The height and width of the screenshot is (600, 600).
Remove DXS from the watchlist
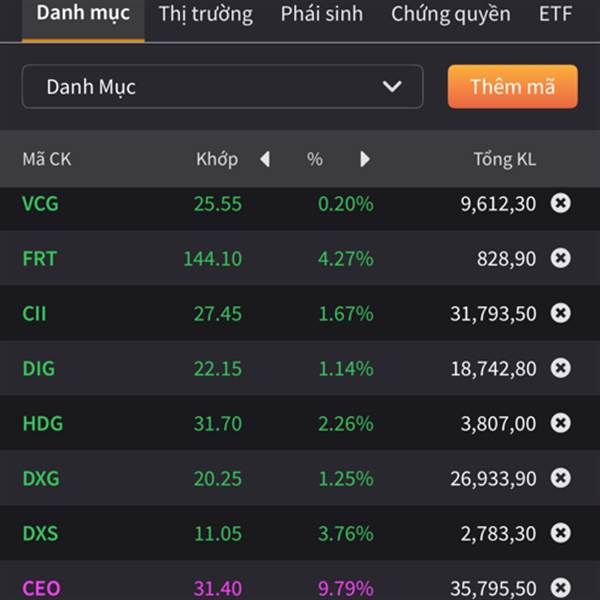pos(561,533)
